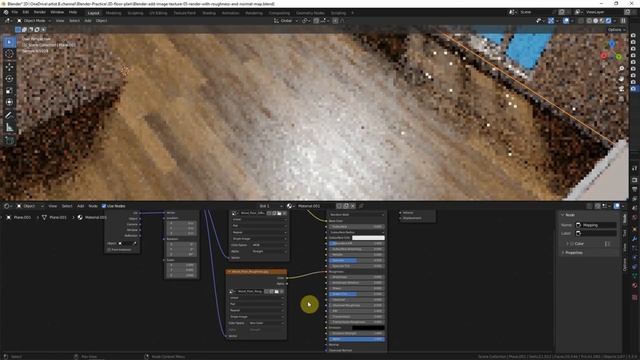Browse materials with sphere icon button
This screenshot has height=360, width=640.
tap(291, 206)
